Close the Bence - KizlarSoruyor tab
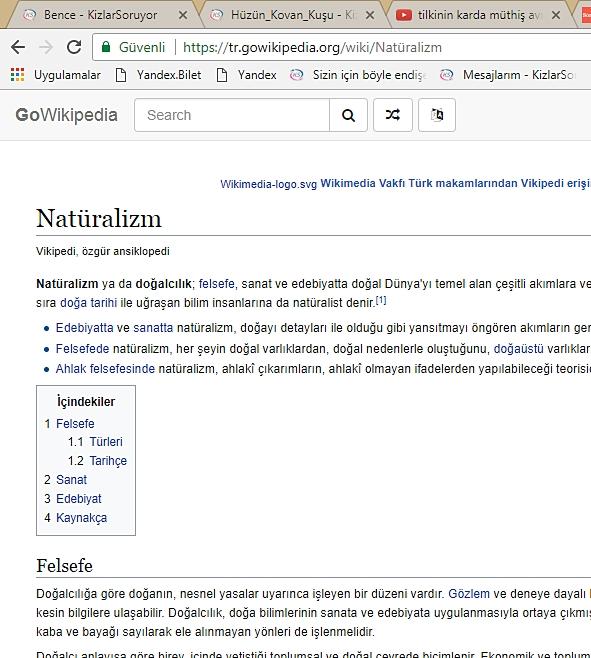 [x=183, y=15]
